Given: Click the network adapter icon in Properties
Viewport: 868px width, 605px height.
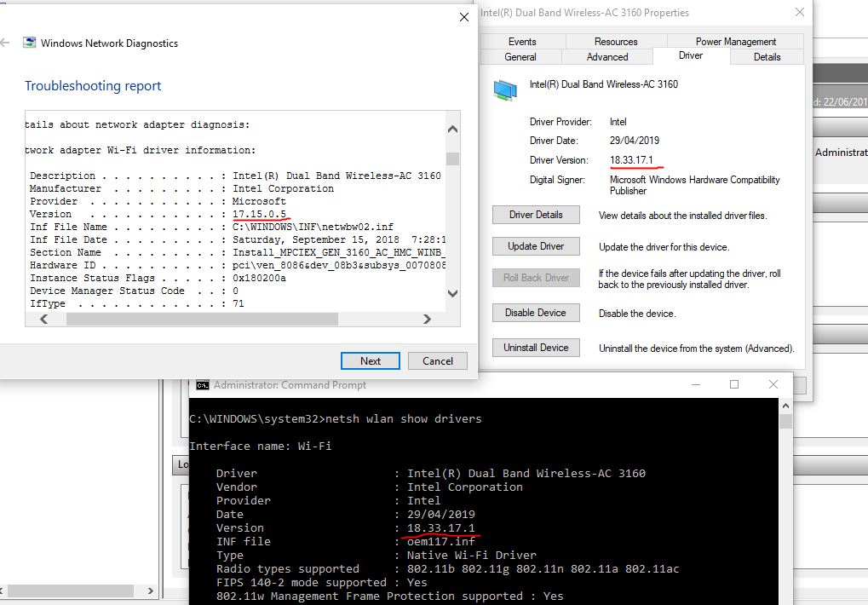Looking at the screenshot, I should click(x=505, y=89).
